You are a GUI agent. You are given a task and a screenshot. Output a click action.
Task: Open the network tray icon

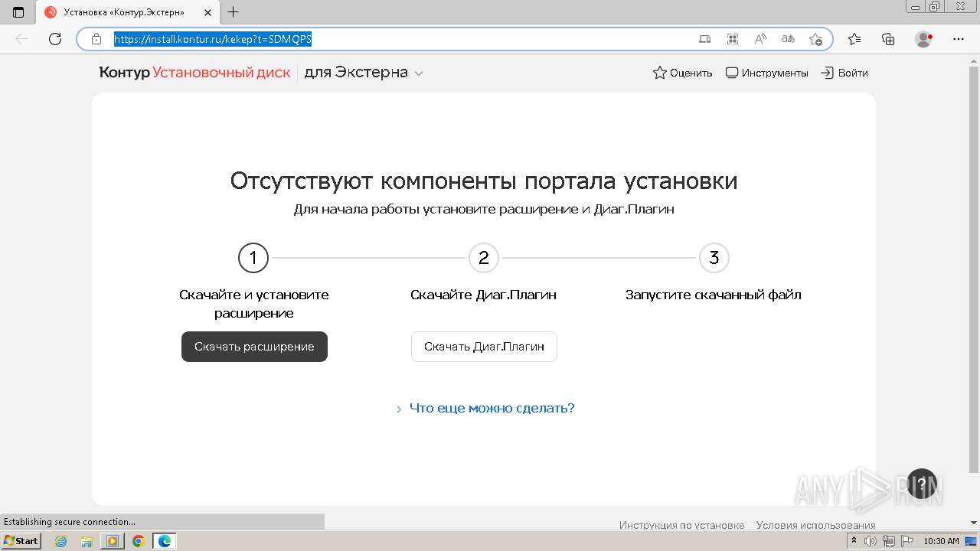(887, 541)
